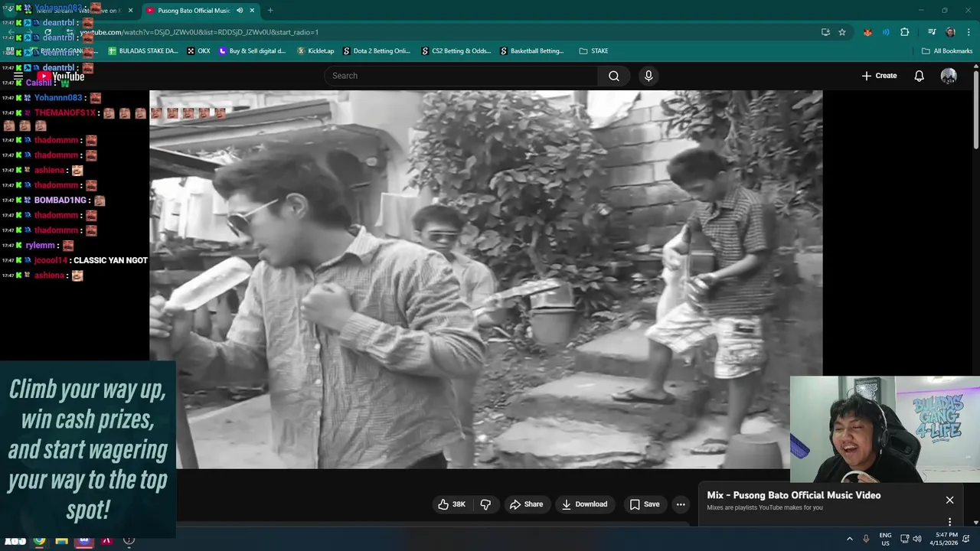The width and height of the screenshot is (980, 551).
Task: Click the Mix - Pusong Bato playlist title
Action: pyautogui.click(x=793, y=495)
